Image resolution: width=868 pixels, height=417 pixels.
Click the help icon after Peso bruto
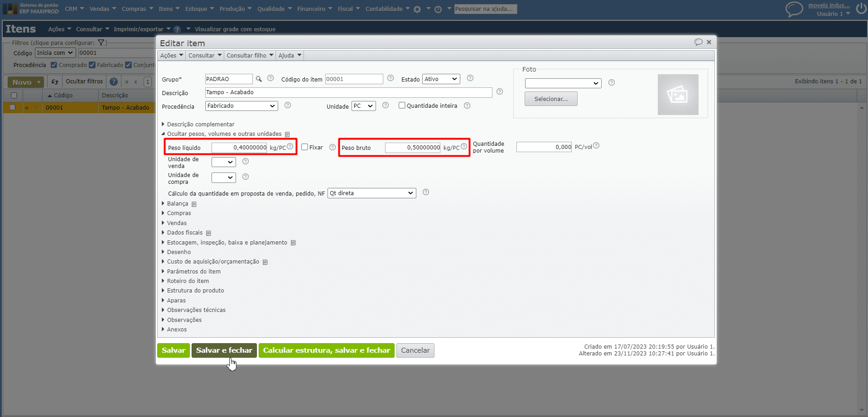point(464,146)
